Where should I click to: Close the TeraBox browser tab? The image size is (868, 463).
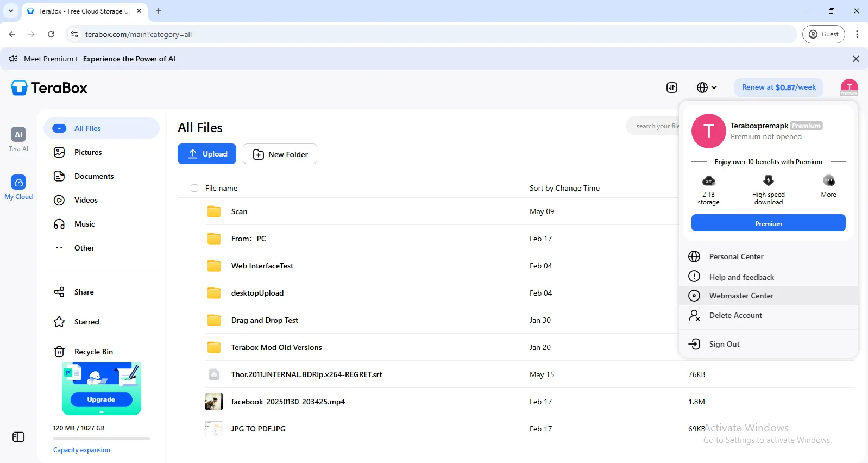tap(139, 11)
